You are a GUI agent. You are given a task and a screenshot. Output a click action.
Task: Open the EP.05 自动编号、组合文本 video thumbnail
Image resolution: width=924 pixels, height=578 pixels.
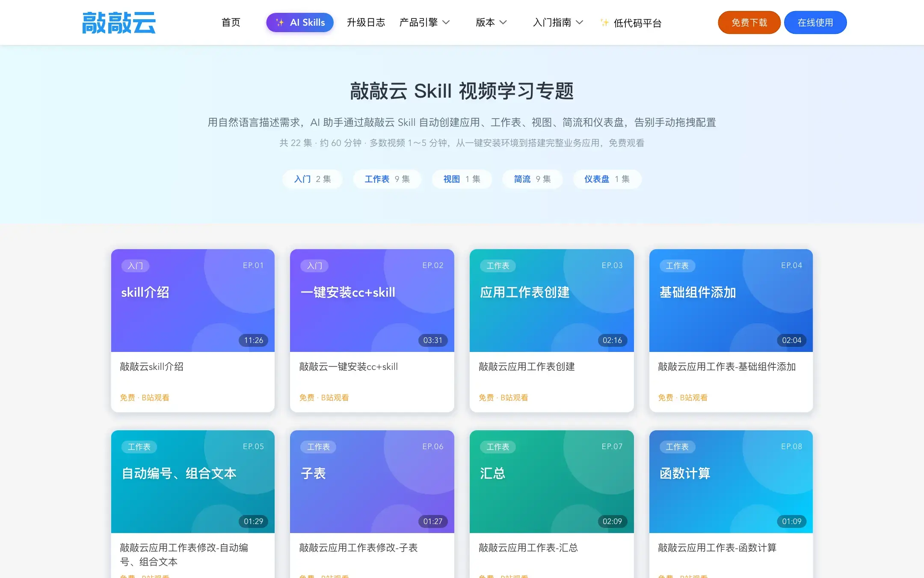pyautogui.click(x=193, y=482)
